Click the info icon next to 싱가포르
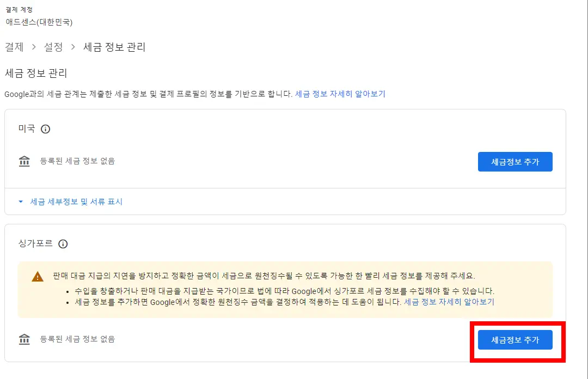This screenshot has height=379, width=588. tap(63, 244)
